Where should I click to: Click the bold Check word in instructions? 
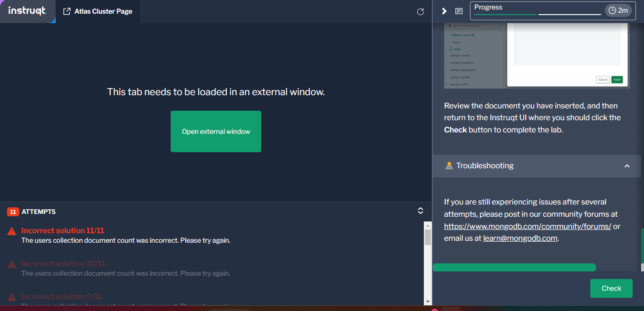point(455,130)
